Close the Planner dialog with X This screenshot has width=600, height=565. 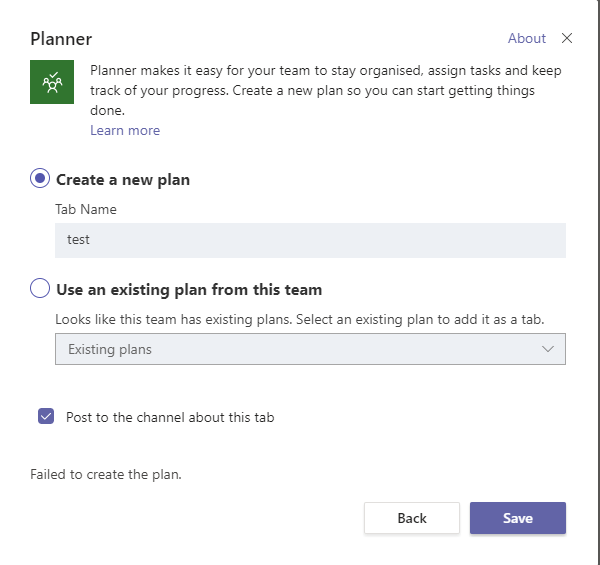(x=567, y=39)
